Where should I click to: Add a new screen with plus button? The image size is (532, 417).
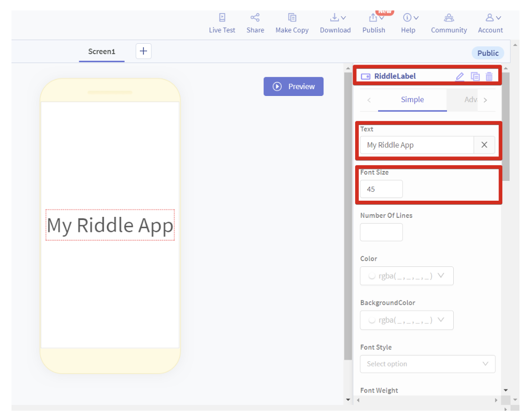pyautogui.click(x=143, y=51)
